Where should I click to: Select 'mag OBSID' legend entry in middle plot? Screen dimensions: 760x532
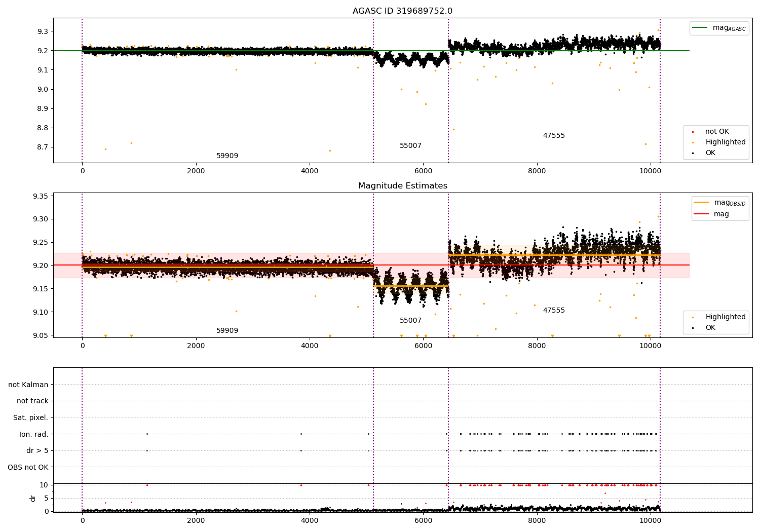(730, 203)
